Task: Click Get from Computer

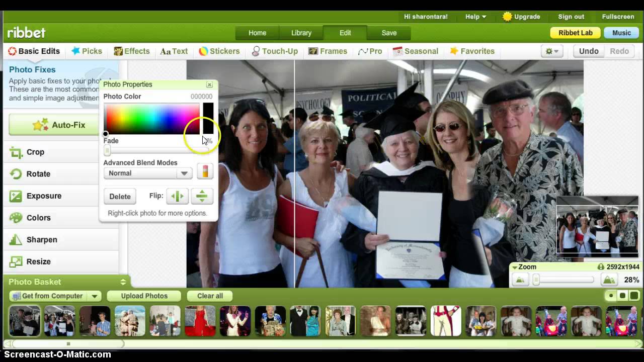Action: coord(49,296)
